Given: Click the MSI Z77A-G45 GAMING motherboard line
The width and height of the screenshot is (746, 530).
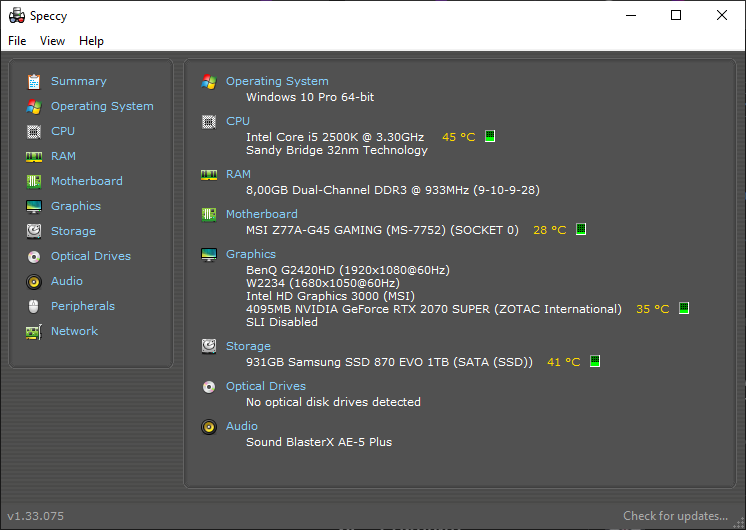Looking at the screenshot, I should pyautogui.click(x=382, y=230).
